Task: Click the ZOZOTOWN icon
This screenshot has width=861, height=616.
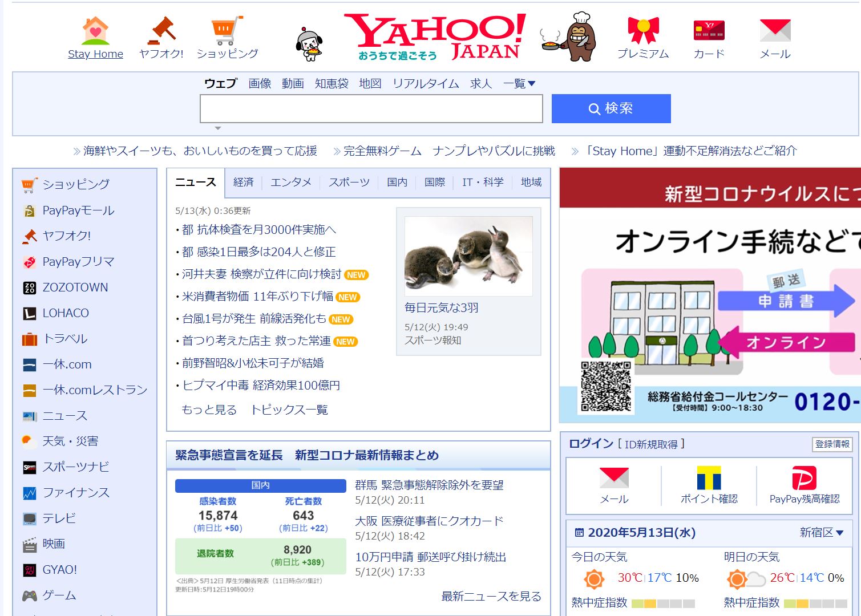Action: (x=30, y=287)
